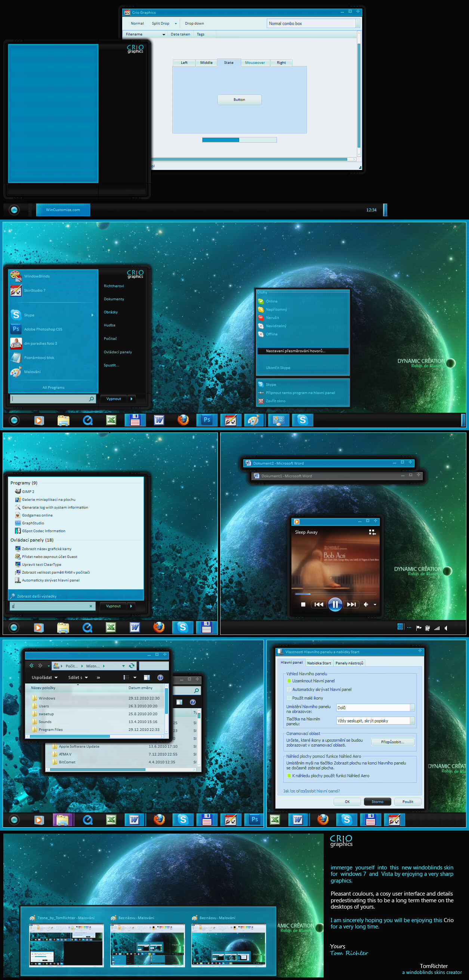Open Jak lze přizpůsobit hlavní panel link
This screenshot has height=980, width=469.
point(311,791)
